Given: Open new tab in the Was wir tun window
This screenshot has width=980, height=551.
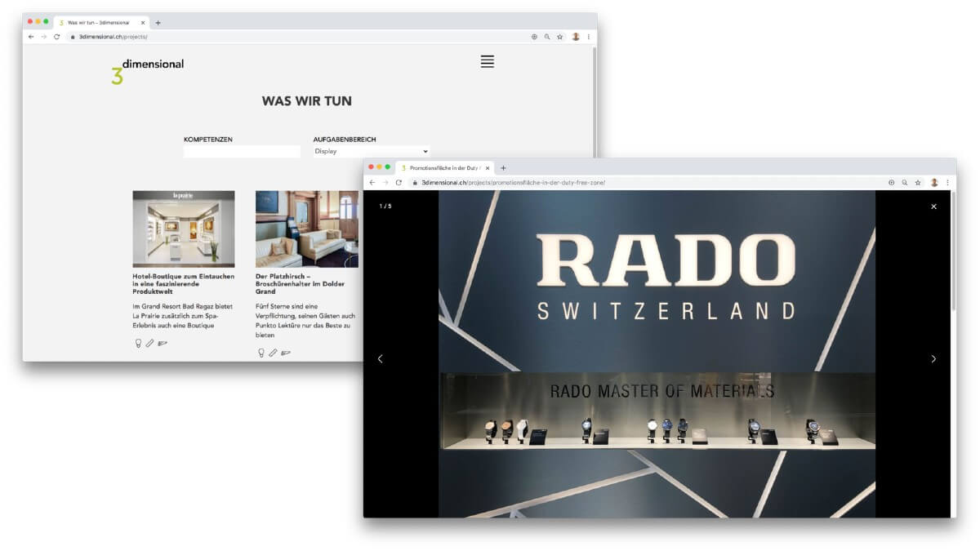Looking at the screenshot, I should [x=158, y=23].
